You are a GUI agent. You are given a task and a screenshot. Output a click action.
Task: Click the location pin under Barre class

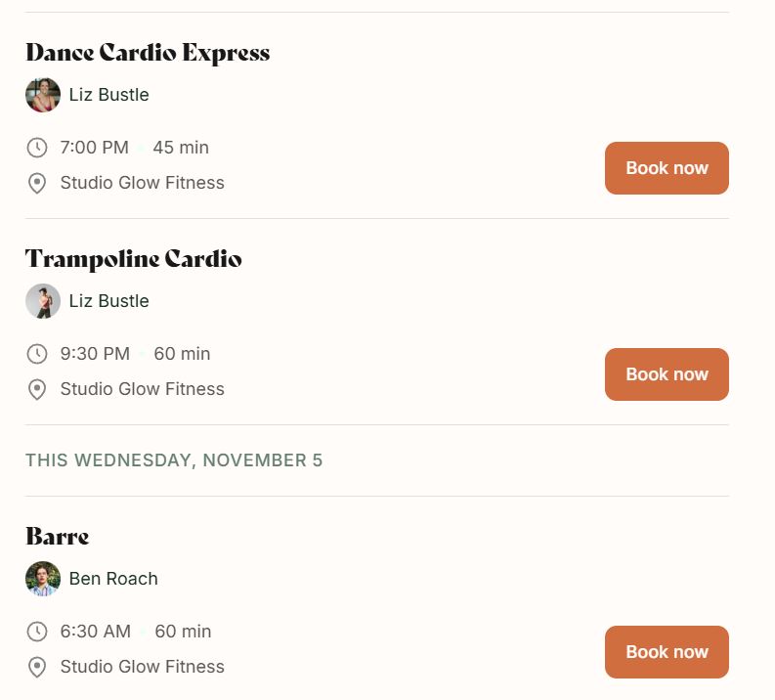coord(36,667)
